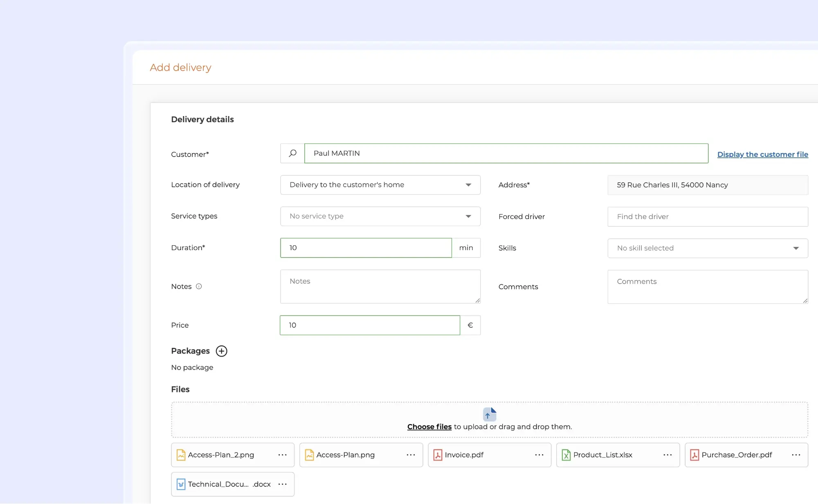Viewport: 818px width, 504px height.
Task: Click the Access-Plan_2.png image file icon
Action: (x=181, y=455)
